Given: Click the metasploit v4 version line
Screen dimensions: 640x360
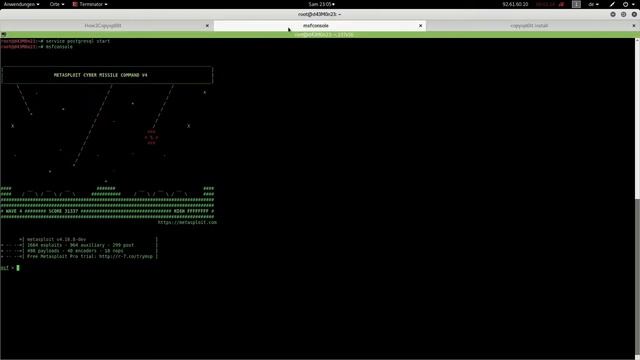Looking at the screenshot, I should [x=56, y=239].
